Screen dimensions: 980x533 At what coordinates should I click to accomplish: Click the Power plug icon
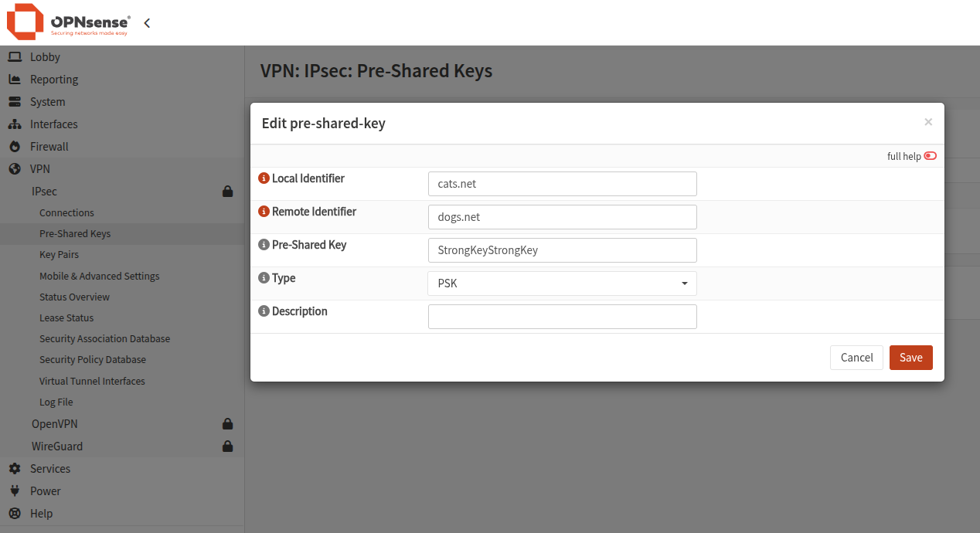point(14,491)
